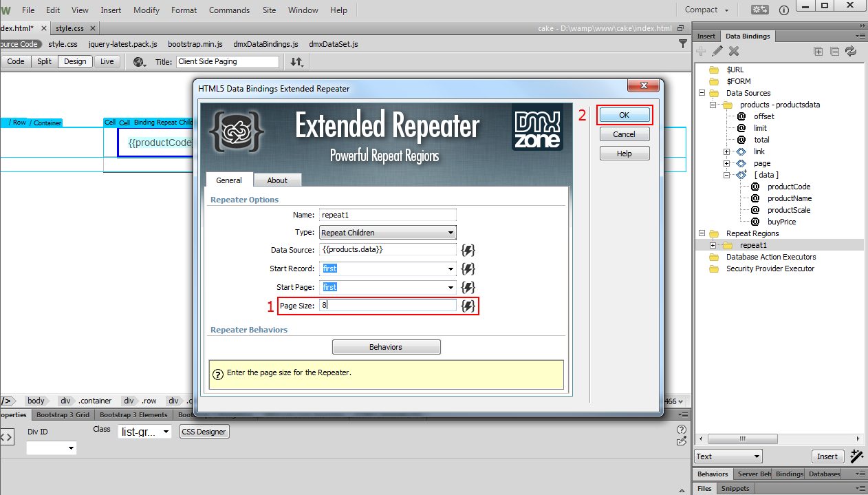Open the Bootstrap 3 Grid tab
The height and width of the screenshot is (495, 868).
63,415
